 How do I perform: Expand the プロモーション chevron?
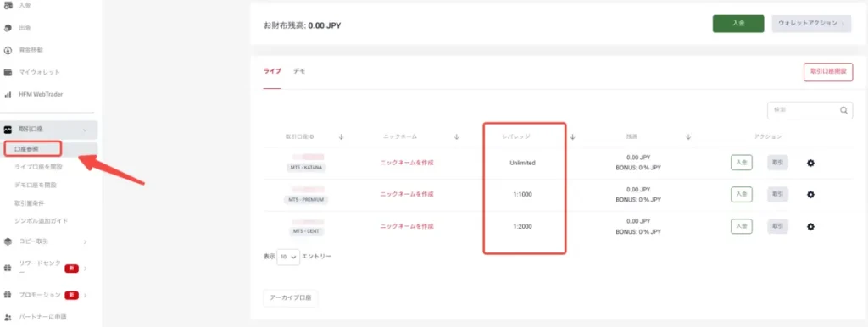[x=85, y=295]
